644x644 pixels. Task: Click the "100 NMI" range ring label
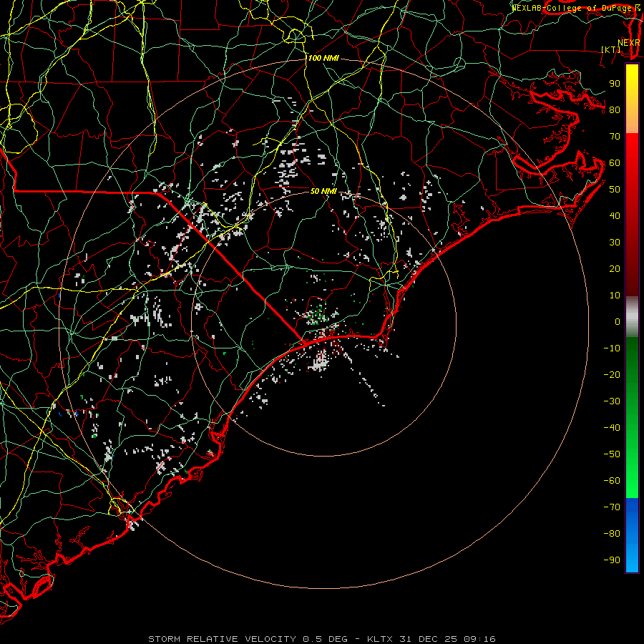point(323,59)
